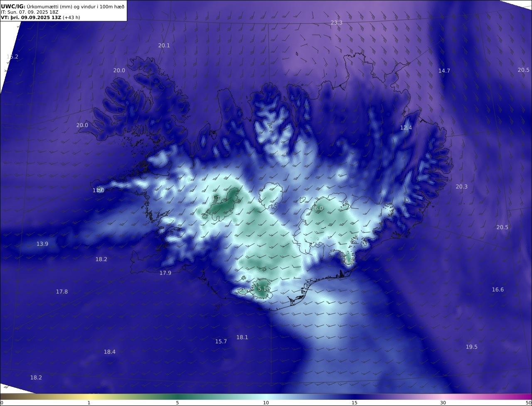Click the color scale tick label 5
The width and height of the screenshot is (532, 406).
point(177,403)
